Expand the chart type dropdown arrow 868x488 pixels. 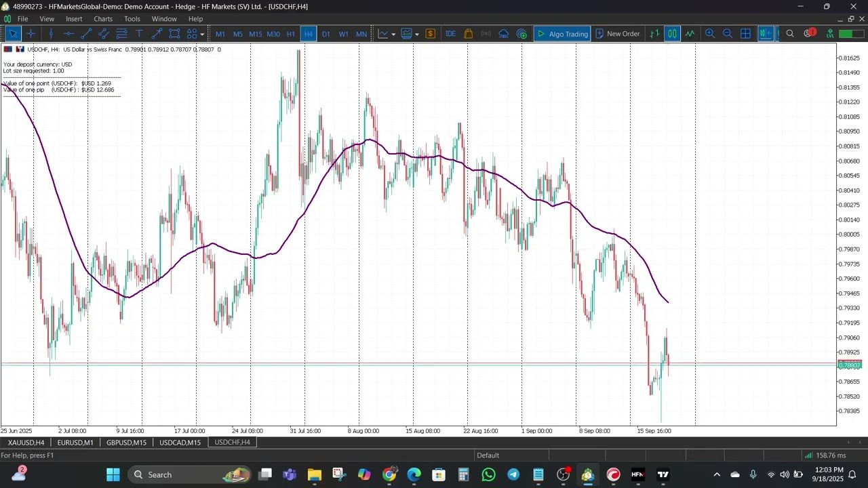point(393,34)
